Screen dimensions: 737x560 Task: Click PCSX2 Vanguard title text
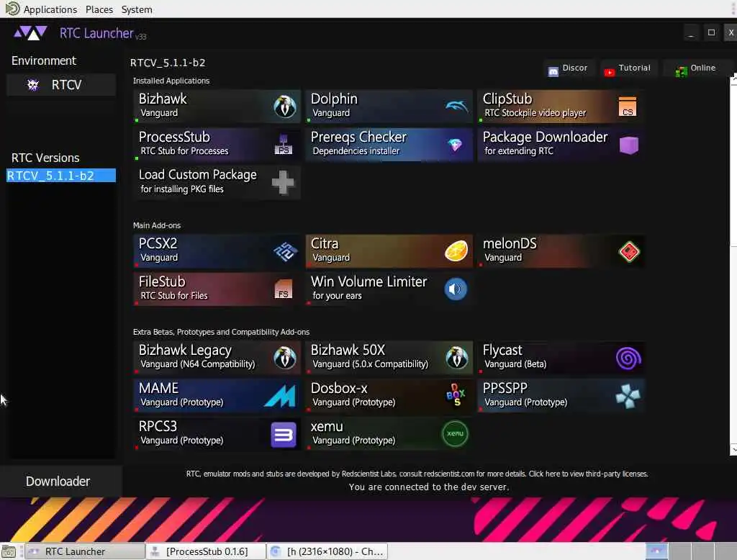158,243
